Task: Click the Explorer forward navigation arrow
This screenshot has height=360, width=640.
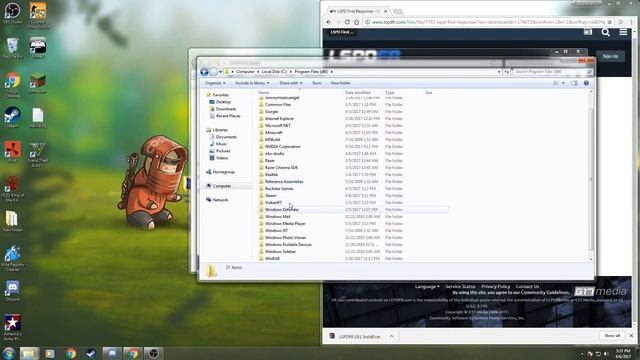Action: pyautogui.click(x=213, y=72)
